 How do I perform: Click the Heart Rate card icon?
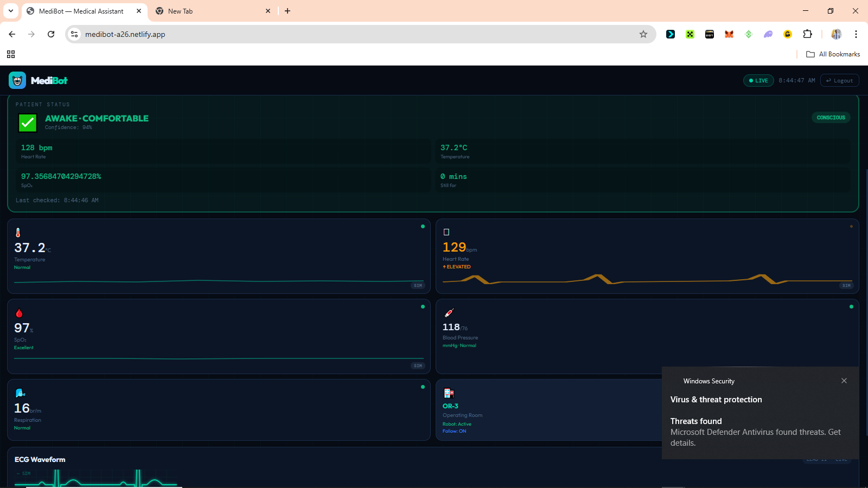446,232
